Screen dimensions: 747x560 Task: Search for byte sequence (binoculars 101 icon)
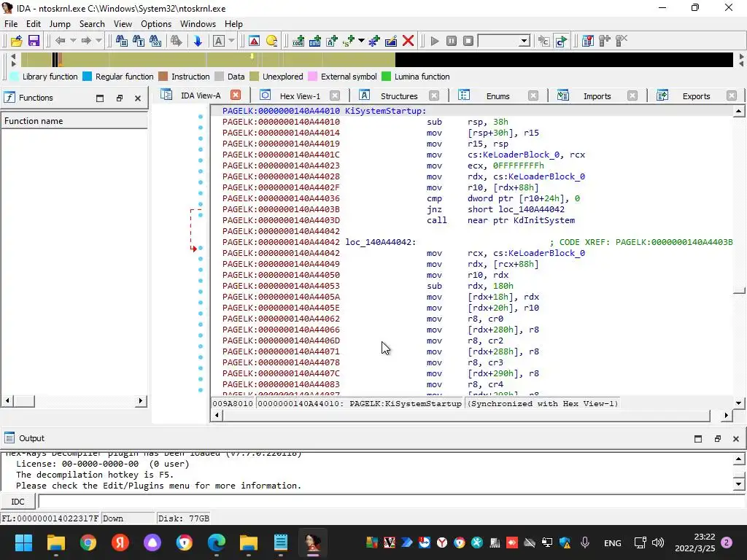[155, 41]
